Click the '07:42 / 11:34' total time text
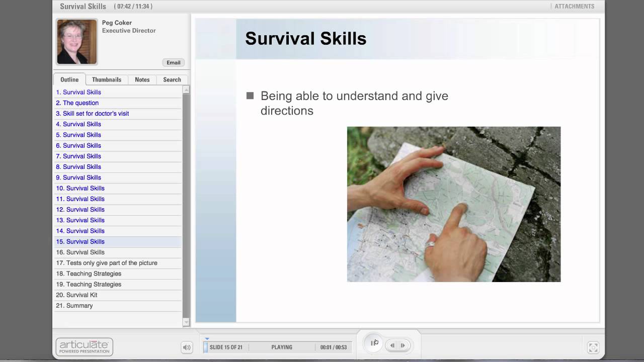644x362 pixels. point(133,7)
